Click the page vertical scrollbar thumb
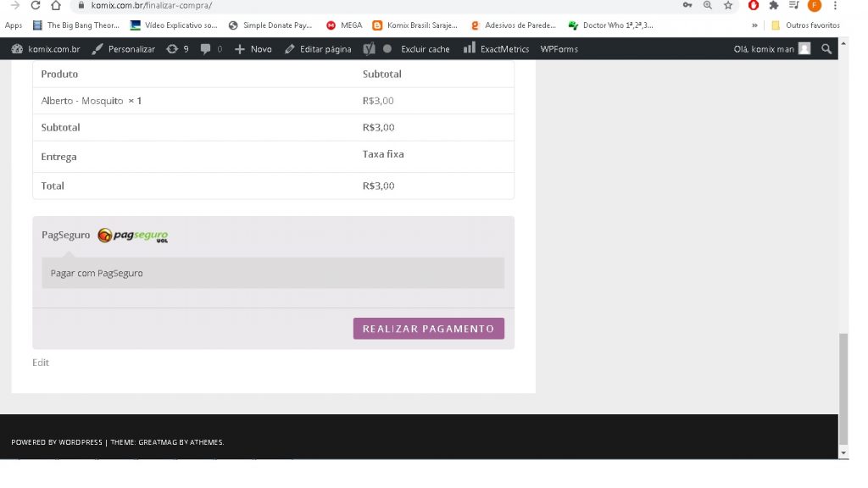This screenshot has height=488, width=868. (843, 388)
